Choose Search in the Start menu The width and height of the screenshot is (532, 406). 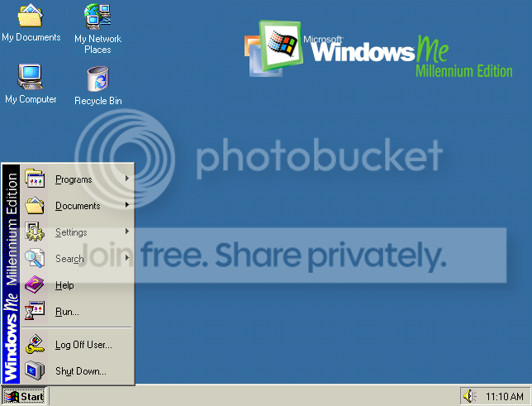coord(78,258)
